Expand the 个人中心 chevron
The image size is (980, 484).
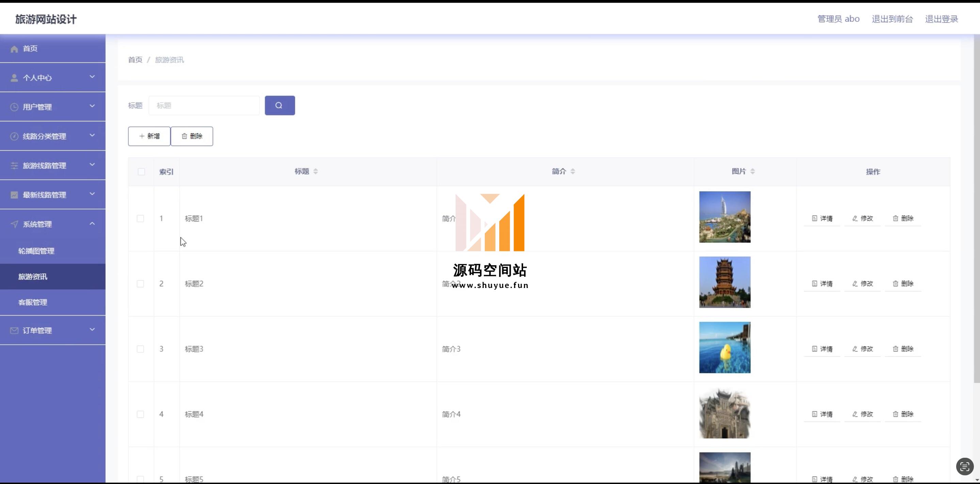coord(92,77)
